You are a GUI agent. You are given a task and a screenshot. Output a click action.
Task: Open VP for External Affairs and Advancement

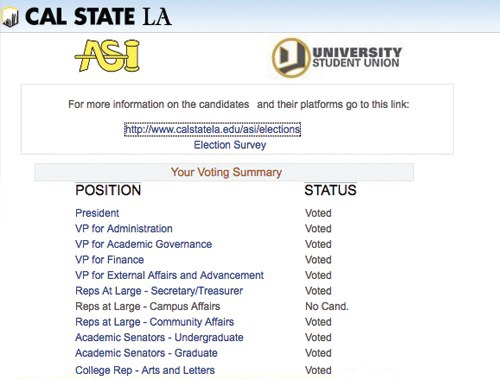tap(169, 275)
